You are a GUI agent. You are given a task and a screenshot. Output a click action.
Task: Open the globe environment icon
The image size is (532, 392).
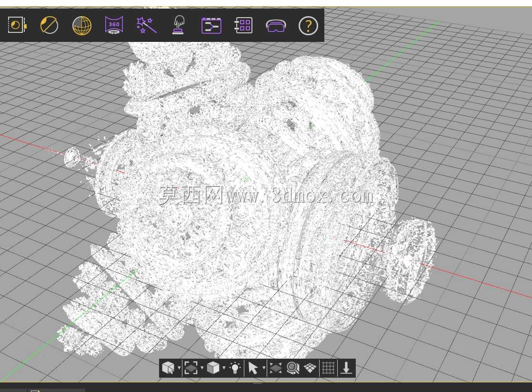click(x=82, y=25)
